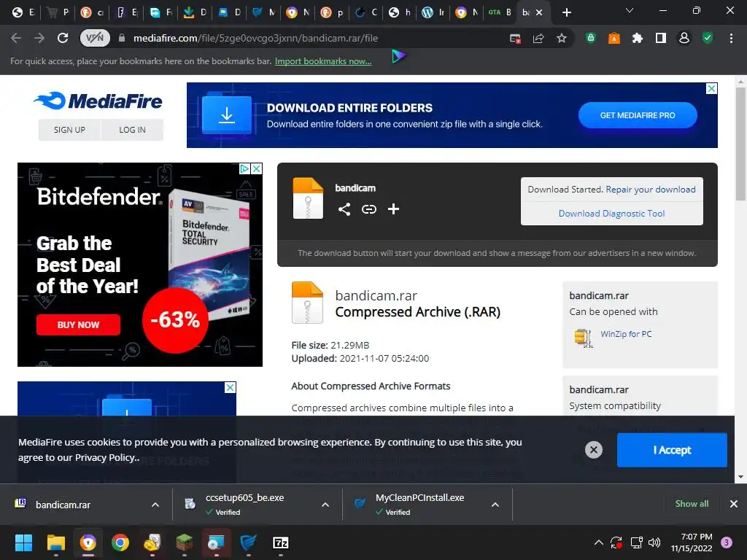This screenshot has height=560, width=747.
Task: Open the Extensions puzzle piece menu
Action: click(638, 38)
